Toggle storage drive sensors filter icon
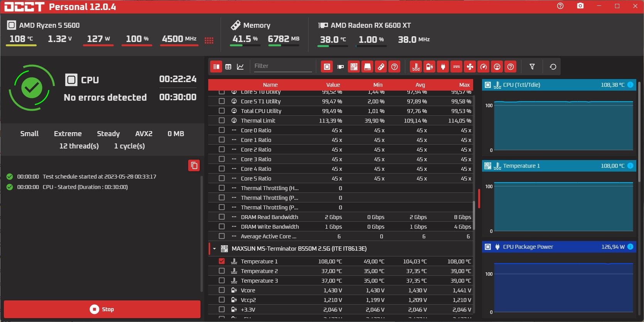644x322 pixels. (x=368, y=67)
